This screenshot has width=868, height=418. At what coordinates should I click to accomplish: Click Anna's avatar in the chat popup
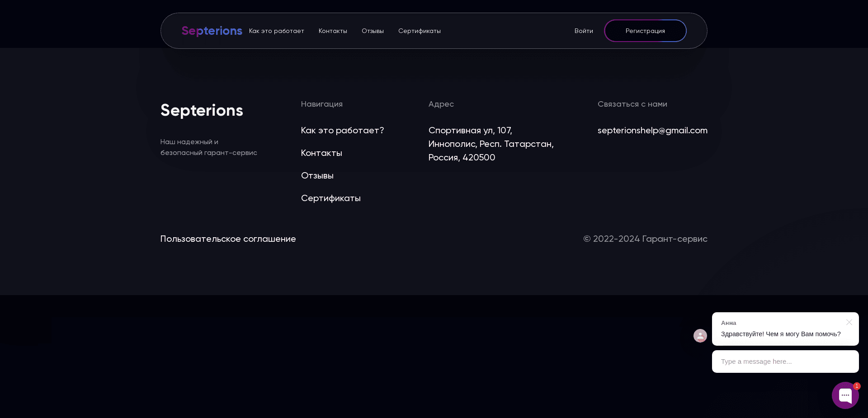point(700,336)
